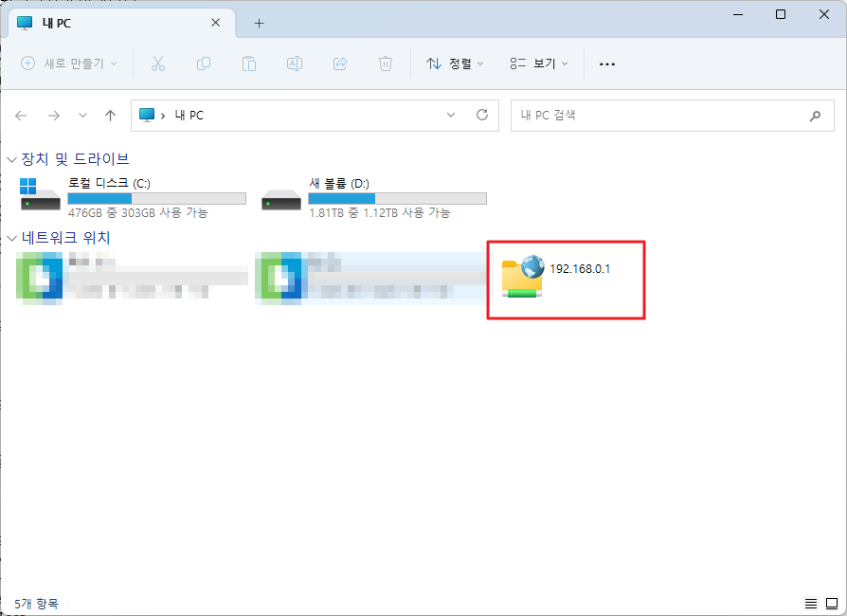This screenshot has height=616, width=847.
Task: Switch to large icons view at bottom right
Action: pyautogui.click(x=833, y=603)
